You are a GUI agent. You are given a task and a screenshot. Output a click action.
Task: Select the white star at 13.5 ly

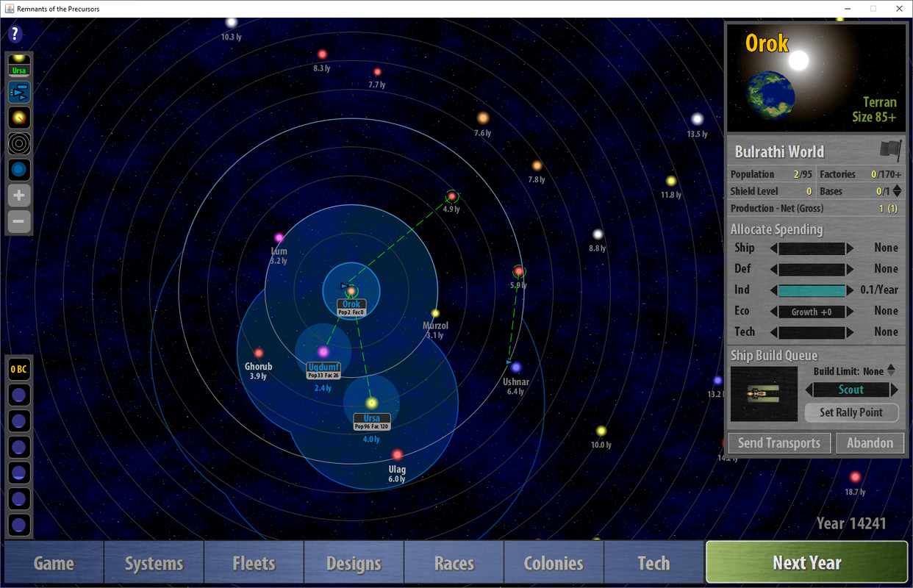pyautogui.click(x=697, y=119)
